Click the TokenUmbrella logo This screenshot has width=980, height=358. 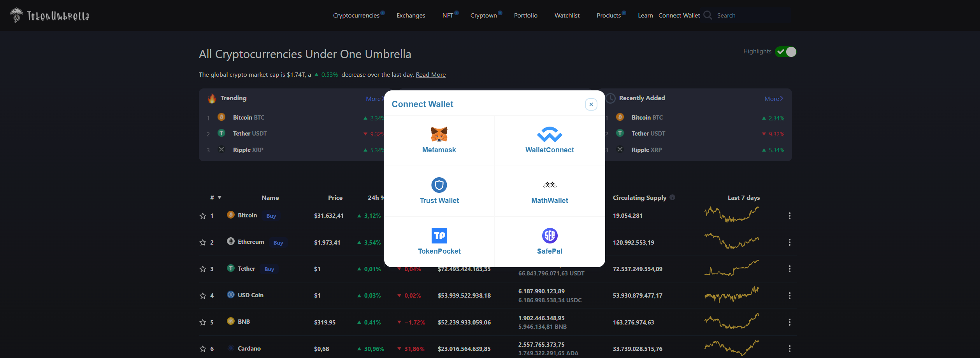[x=50, y=16]
